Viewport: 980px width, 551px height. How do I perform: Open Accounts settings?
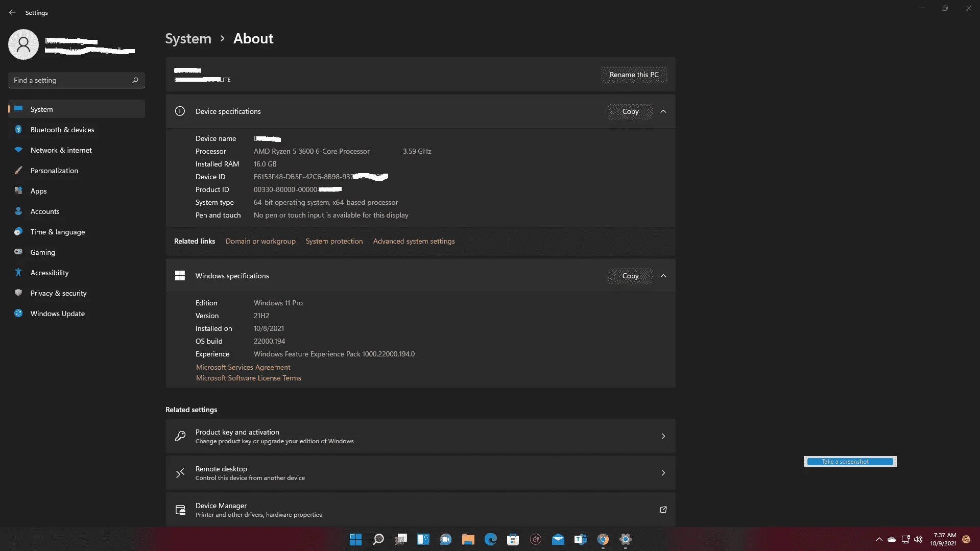coord(77,211)
